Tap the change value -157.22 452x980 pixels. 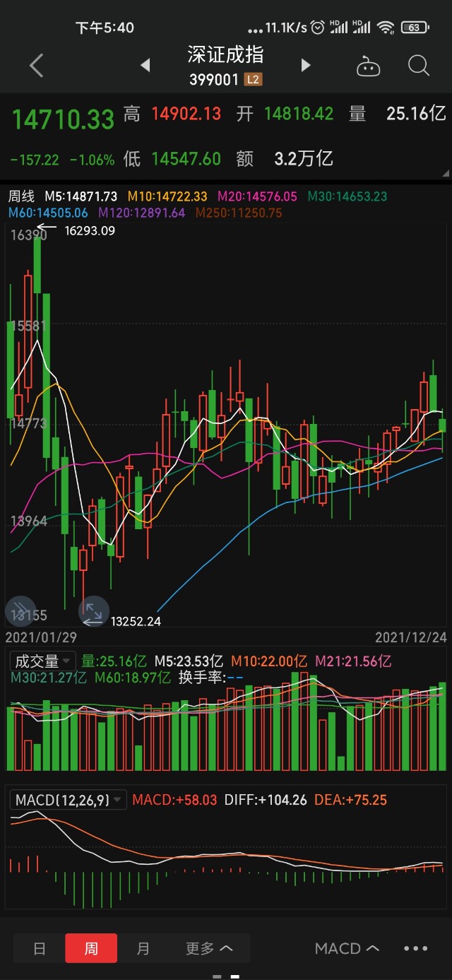[x=35, y=160]
